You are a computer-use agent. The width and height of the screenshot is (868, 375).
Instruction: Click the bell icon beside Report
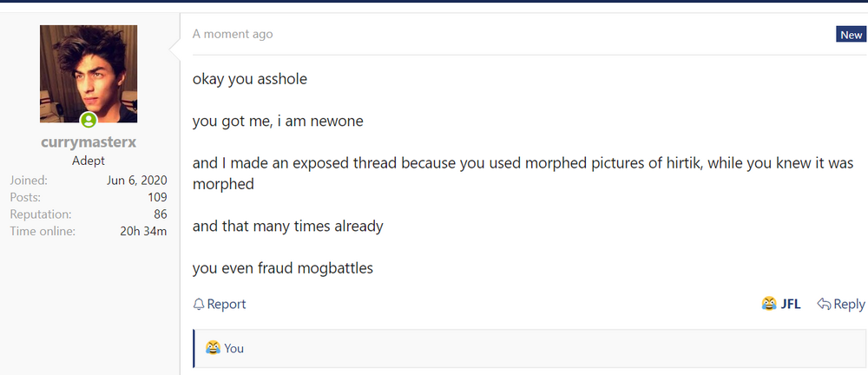(x=199, y=304)
